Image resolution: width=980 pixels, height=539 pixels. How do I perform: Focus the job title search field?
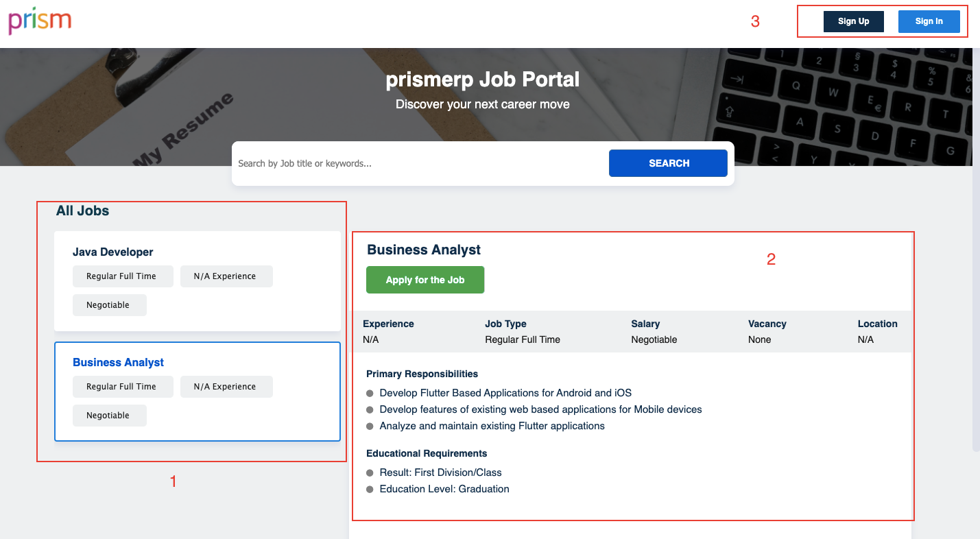[418, 164]
